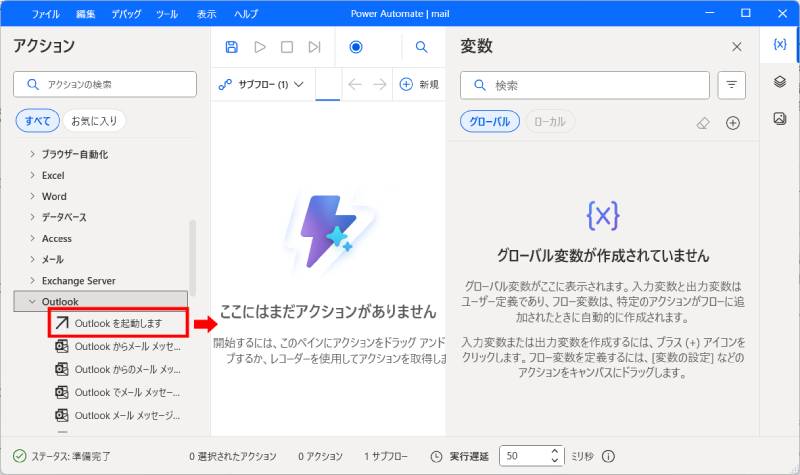Expand the Access action group
Image resolution: width=800 pixels, height=475 pixels.
point(51,238)
